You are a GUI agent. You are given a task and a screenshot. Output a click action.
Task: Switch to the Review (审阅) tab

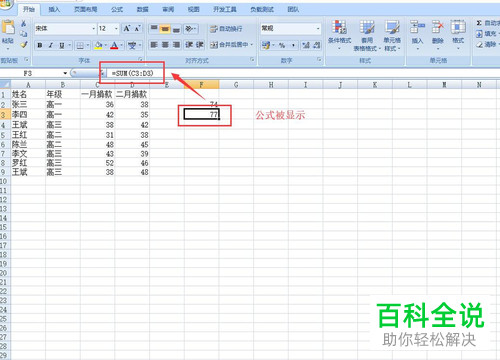(x=168, y=10)
